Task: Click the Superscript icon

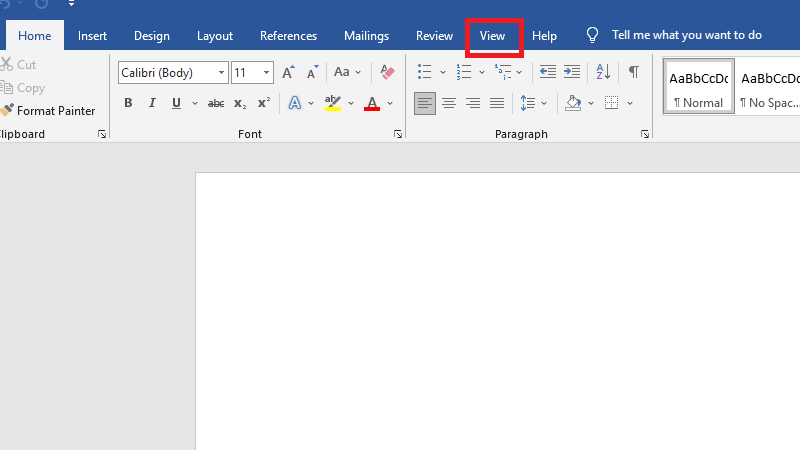Action: point(264,103)
